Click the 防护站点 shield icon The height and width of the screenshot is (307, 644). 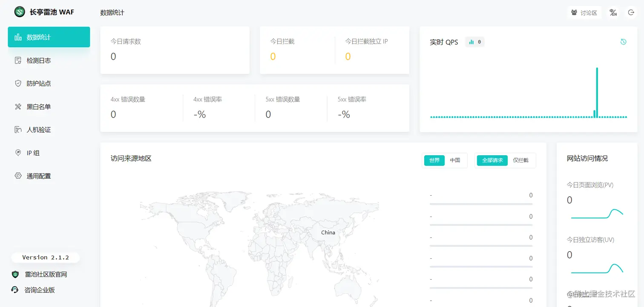coord(18,84)
